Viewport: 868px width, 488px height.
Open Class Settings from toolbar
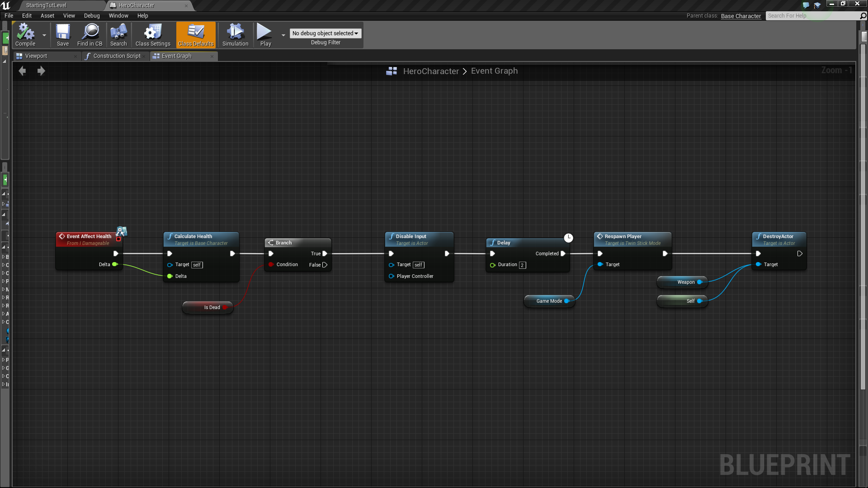[x=153, y=32]
